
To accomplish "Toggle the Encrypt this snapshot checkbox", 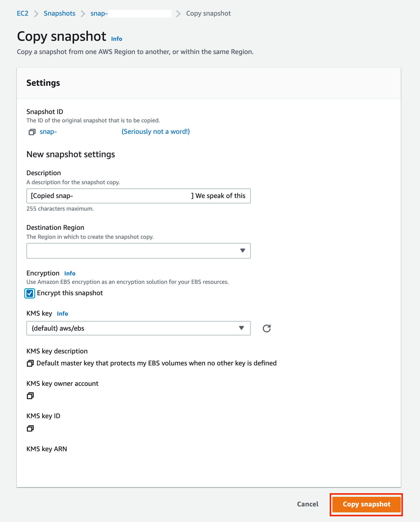I will coord(30,293).
